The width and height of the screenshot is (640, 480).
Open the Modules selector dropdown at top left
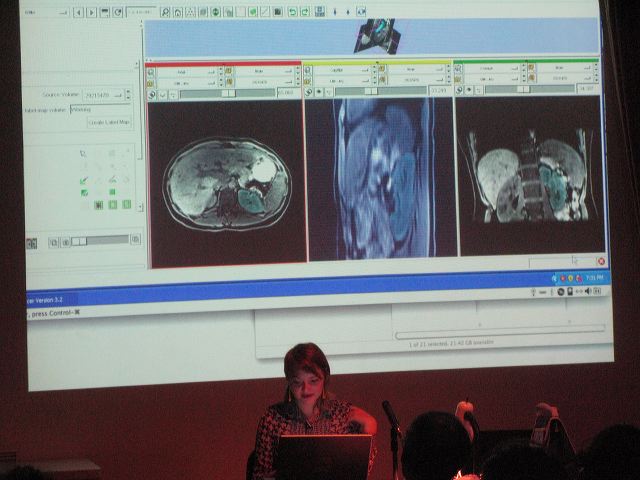[x=50, y=12]
